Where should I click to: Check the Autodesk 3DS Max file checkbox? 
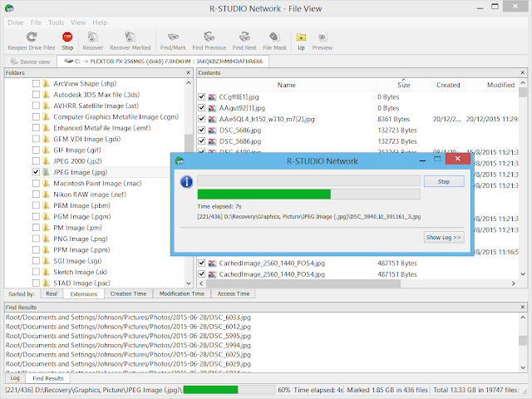point(36,95)
